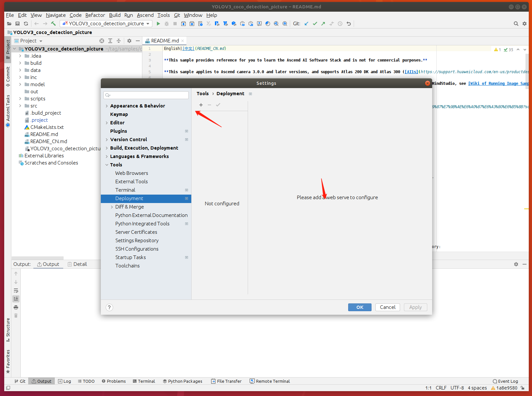The image size is (532, 396).
Task: Click the Save All toolbar icon
Action: point(18,24)
